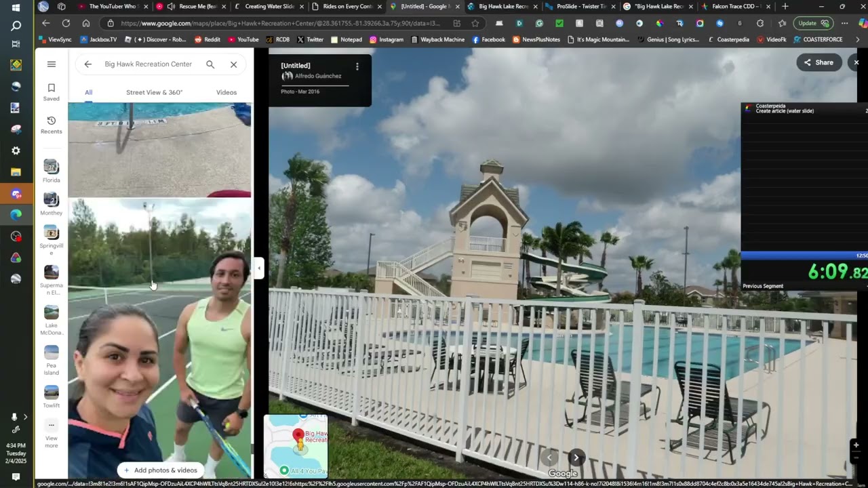Switch to Rides on Every Cont tab

[x=347, y=7]
